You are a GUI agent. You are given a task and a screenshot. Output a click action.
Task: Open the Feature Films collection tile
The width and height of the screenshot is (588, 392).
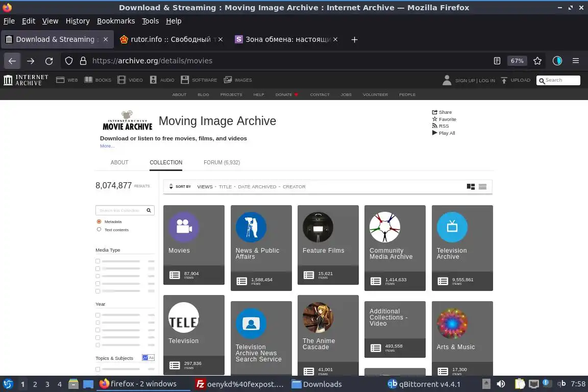(x=328, y=244)
